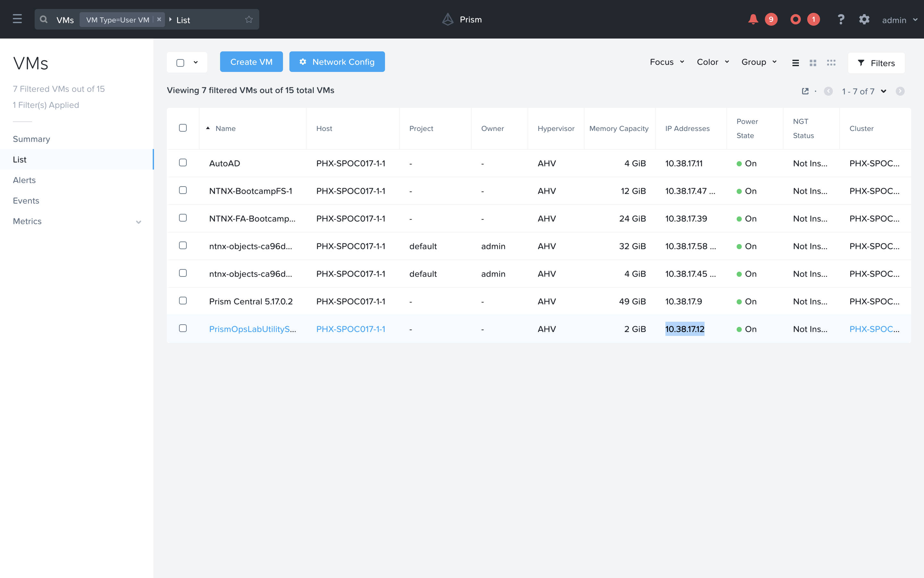Click the highlighted IP 10.38.17.12
Viewport: 924px width, 578px height.
[685, 329]
